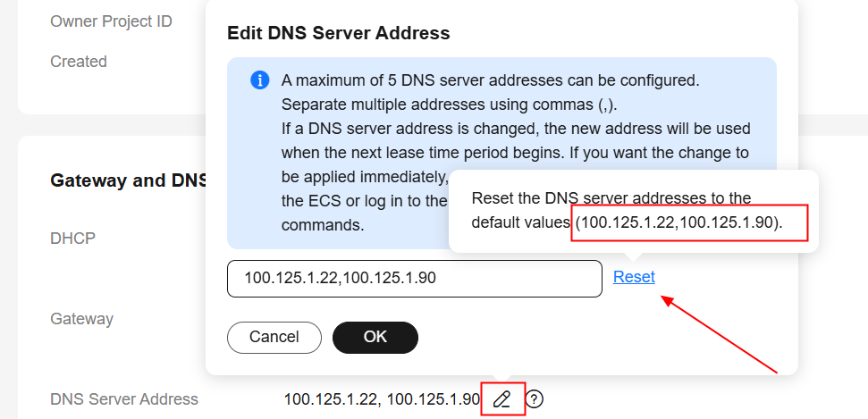Click the separate addresses using commas line
868x419 pixels.
[x=447, y=104]
